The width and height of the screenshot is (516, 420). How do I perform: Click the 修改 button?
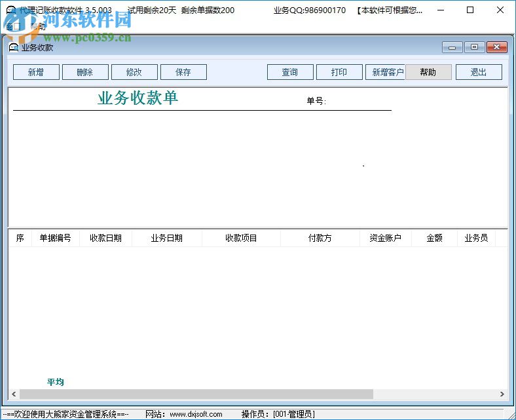[x=134, y=72]
